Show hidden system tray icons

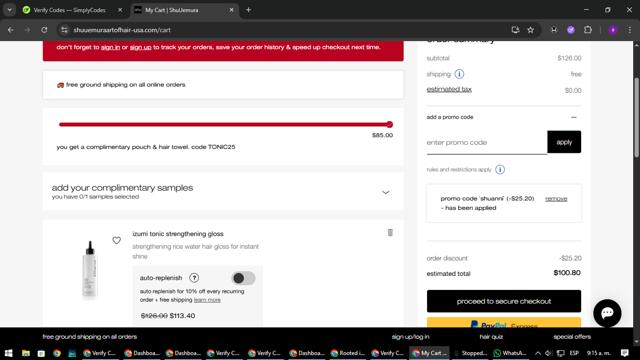[x=538, y=353]
